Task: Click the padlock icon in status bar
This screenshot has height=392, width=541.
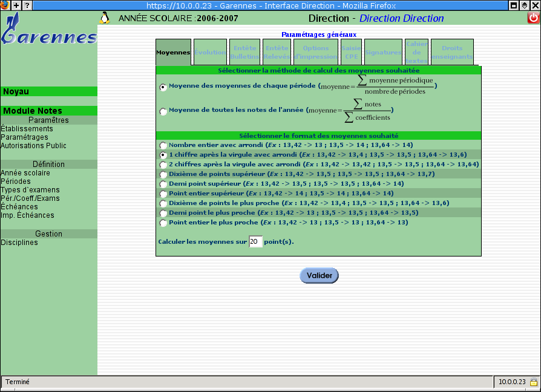Action: (x=533, y=382)
